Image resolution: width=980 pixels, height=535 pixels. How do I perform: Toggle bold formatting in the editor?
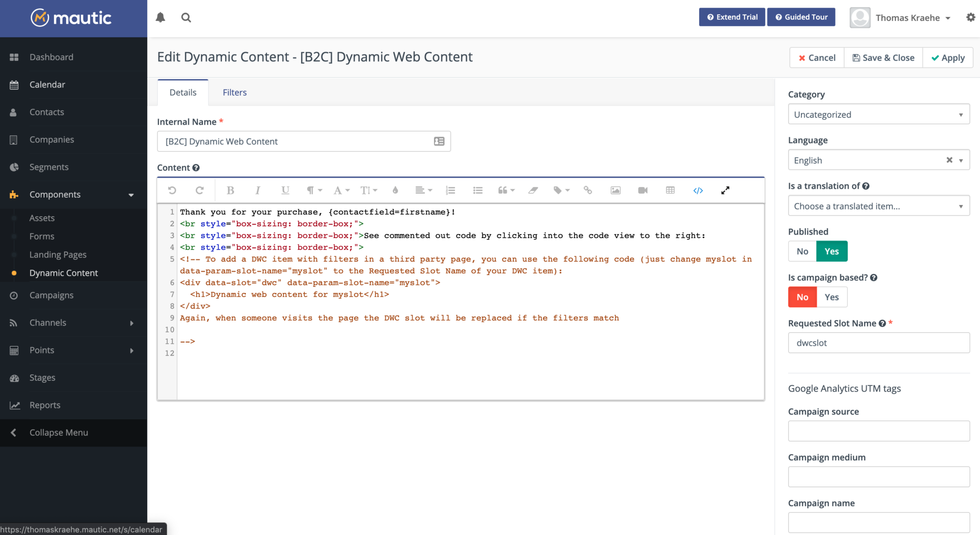pyautogui.click(x=230, y=190)
